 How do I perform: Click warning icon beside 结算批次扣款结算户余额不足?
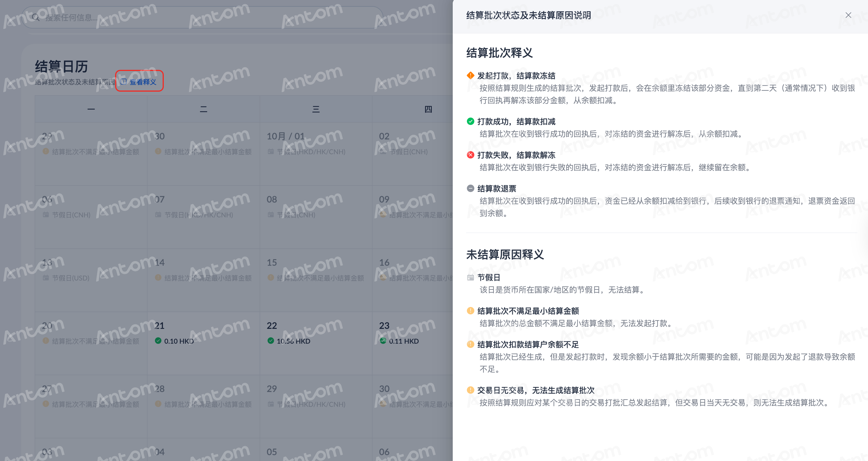pos(470,344)
